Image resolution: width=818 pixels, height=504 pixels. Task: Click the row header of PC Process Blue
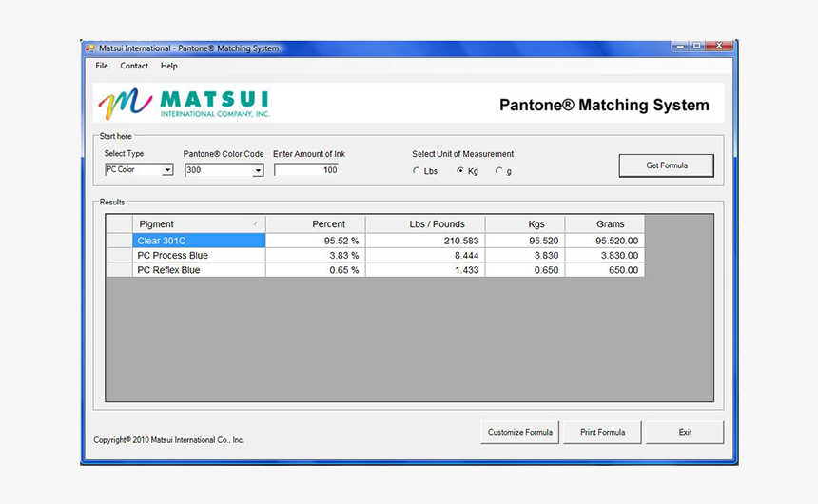pos(119,255)
